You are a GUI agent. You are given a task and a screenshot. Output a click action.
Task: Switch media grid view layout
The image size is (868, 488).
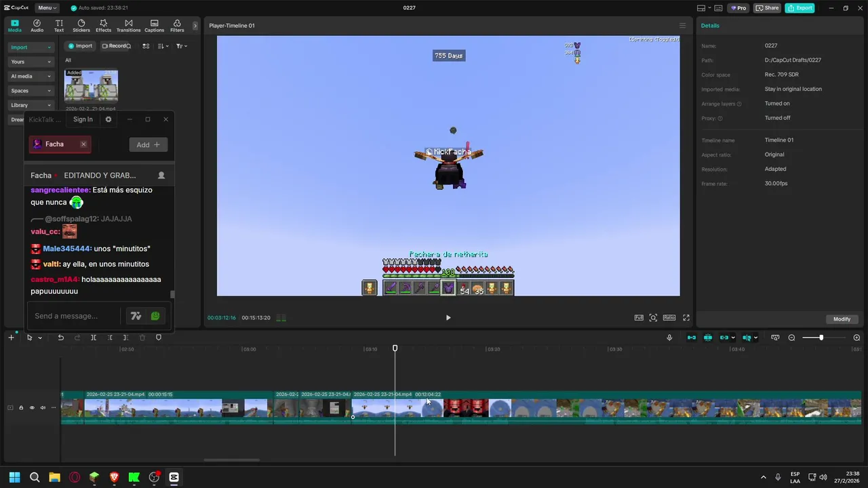pos(144,46)
